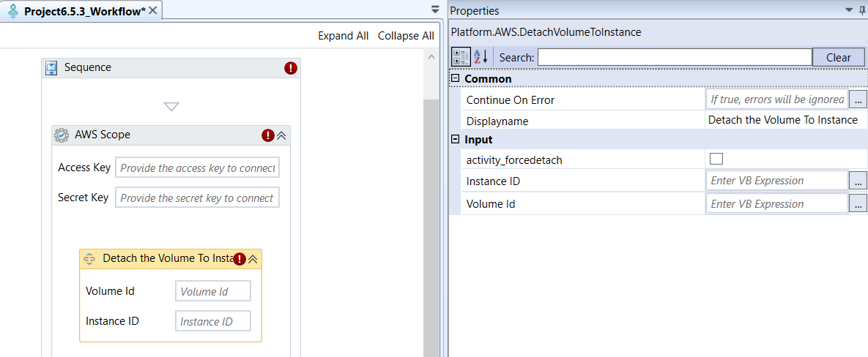Open expression editor for Continue On Error

coord(857,99)
